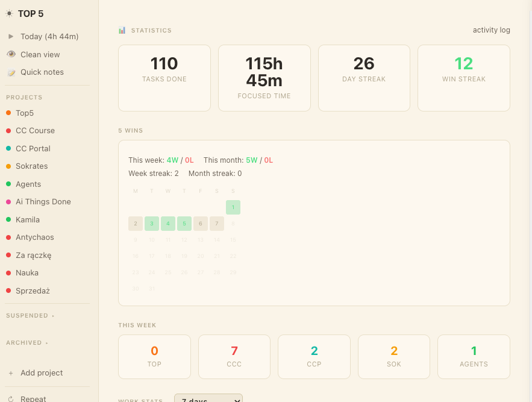
Task: Open the Agents this-week card
Action: pyautogui.click(x=474, y=356)
